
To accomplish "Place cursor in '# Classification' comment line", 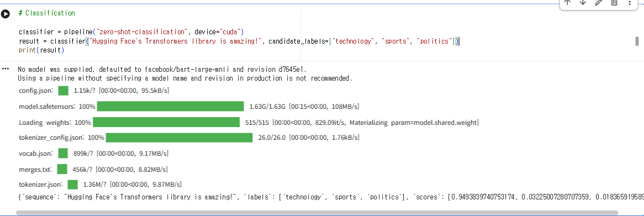I will pyautogui.click(x=47, y=13).
